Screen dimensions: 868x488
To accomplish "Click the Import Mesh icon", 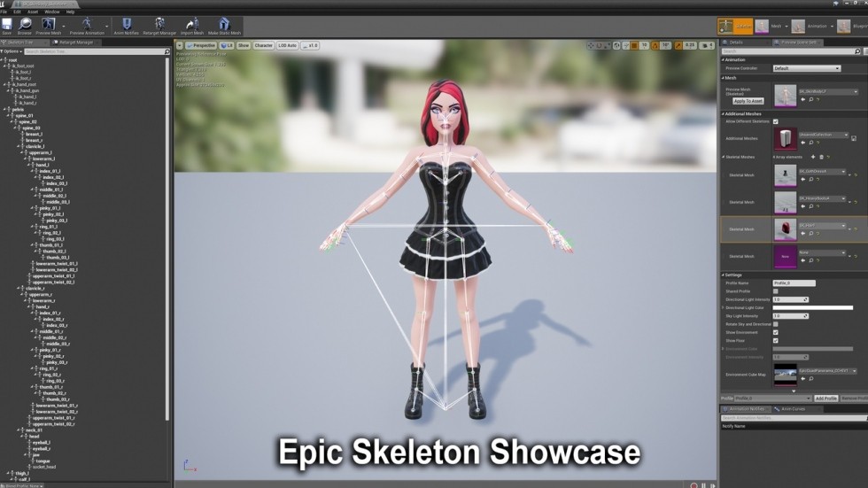I will 192,26.
